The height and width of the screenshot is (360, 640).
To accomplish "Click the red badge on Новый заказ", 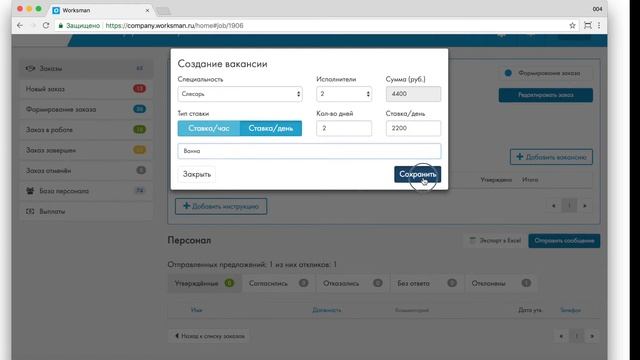I will click(x=139, y=89).
